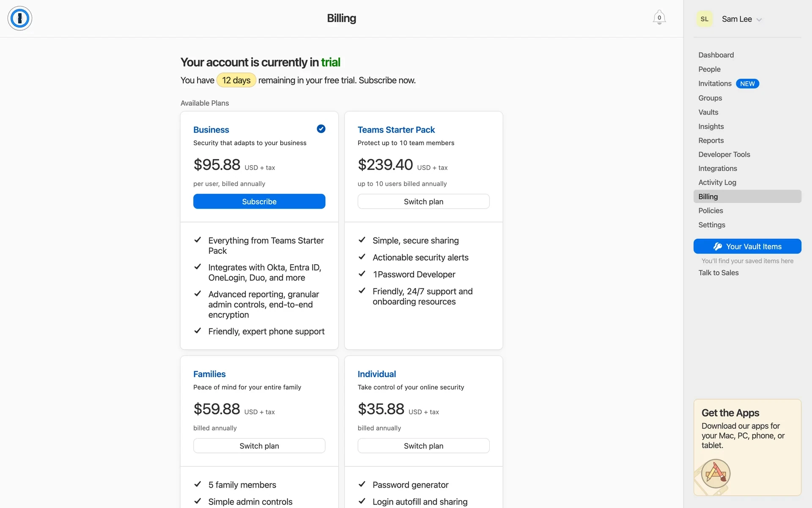The height and width of the screenshot is (508, 812).
Task: Click the Sam Lee user name
Action: pos(737,19)
